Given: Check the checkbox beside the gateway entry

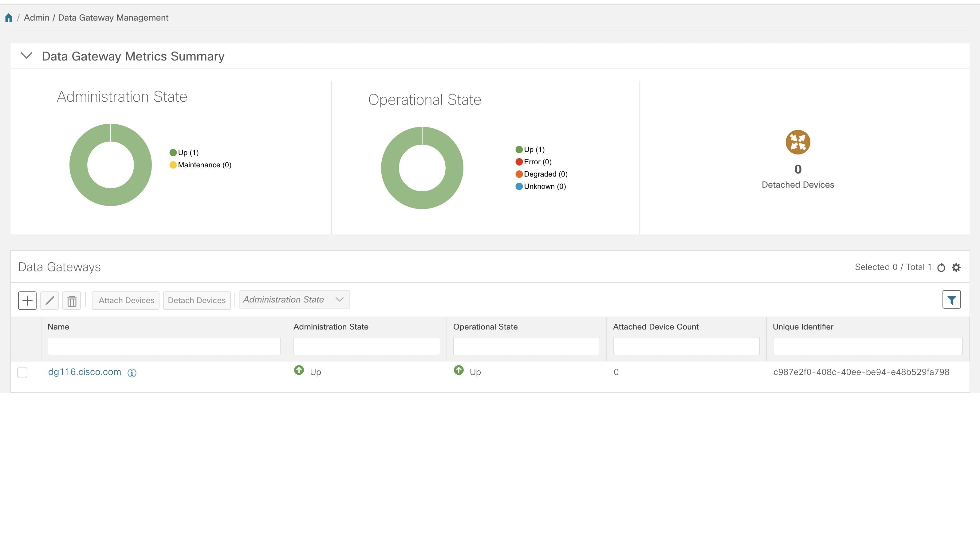Looking at the screenshot, I should pos(23,372).
